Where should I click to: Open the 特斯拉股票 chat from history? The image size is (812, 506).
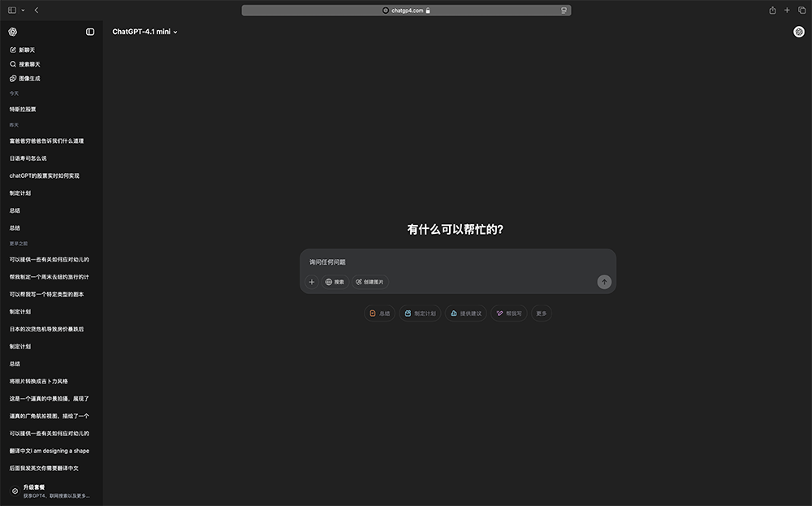click(x=23, y=109)
